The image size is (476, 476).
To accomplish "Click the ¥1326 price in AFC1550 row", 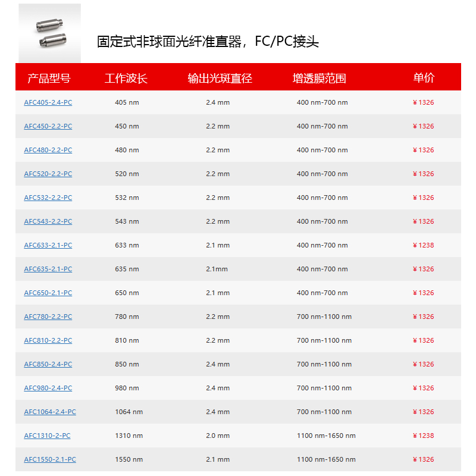I will [423, 459].
